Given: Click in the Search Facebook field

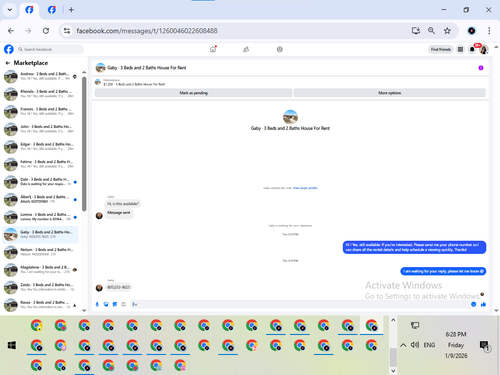Looking at the screenshot, I should 50,49.
